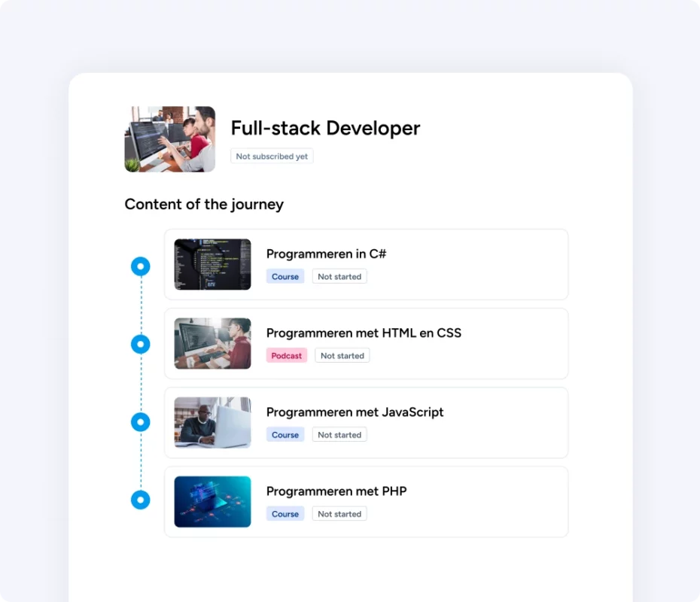Click 'Not started' status for PHP course
700x602 pixels.
[x=339, y=514]
